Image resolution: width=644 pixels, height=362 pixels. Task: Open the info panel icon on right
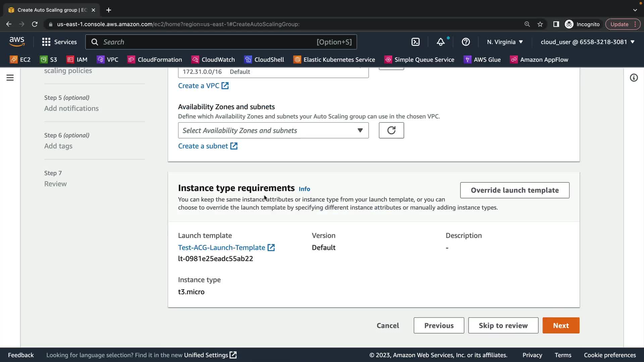[x=634, y=78]
